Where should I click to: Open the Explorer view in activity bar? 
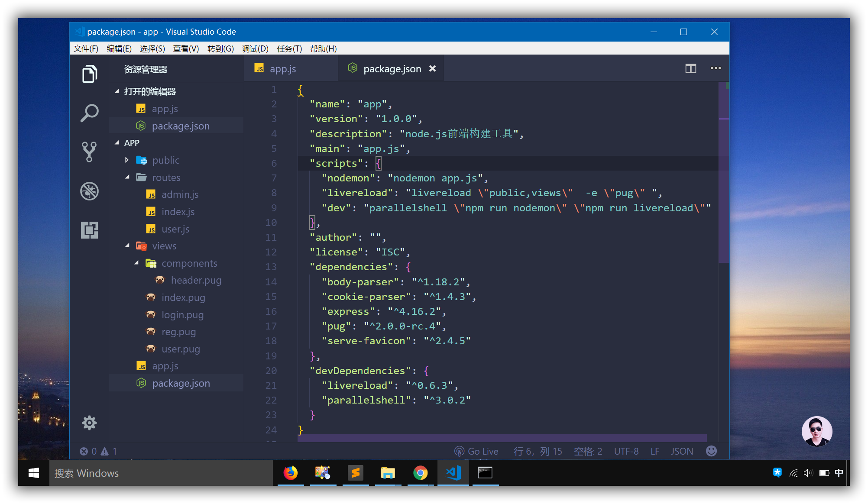pos(90,74)
